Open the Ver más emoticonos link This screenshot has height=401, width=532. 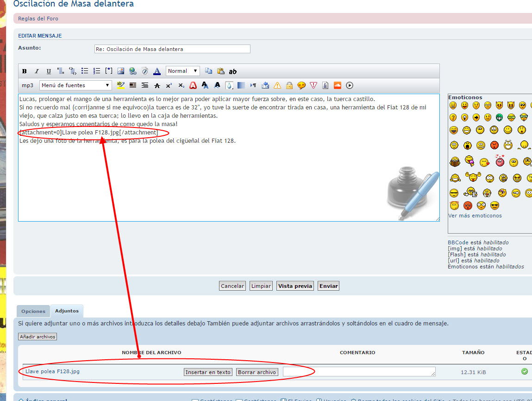tap(475, 216)
